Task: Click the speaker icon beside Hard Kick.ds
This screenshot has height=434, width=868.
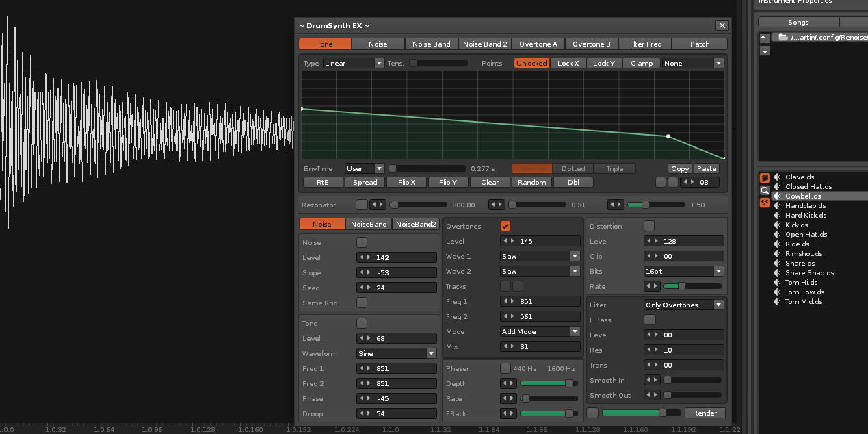Action: (778, 216)
